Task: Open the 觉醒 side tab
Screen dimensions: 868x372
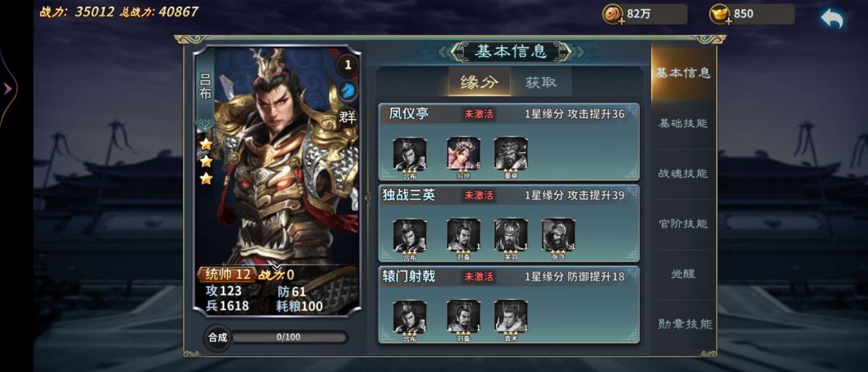Action: click(683, 274)
